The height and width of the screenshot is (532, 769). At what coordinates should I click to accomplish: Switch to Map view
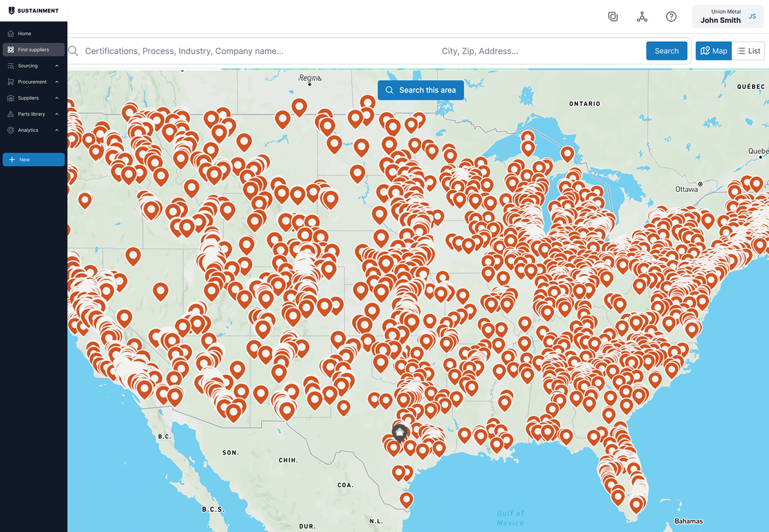(714, 51)
